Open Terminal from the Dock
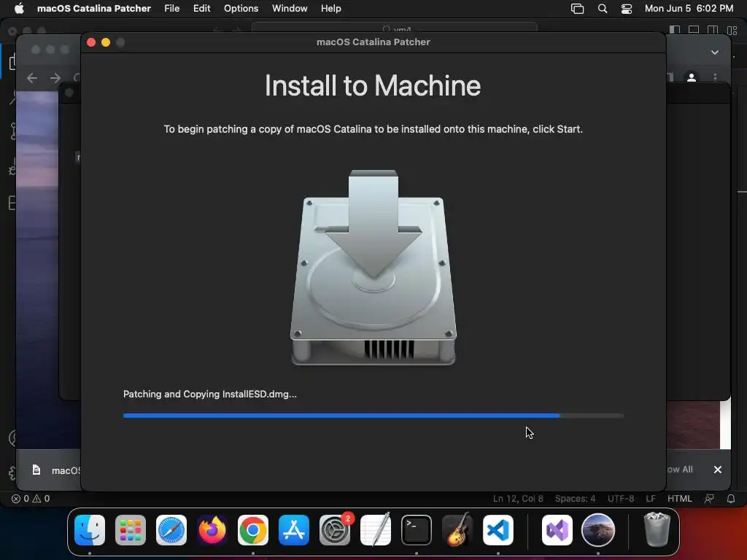This screenshot has width=747, height=560. (x=417, y=530)
